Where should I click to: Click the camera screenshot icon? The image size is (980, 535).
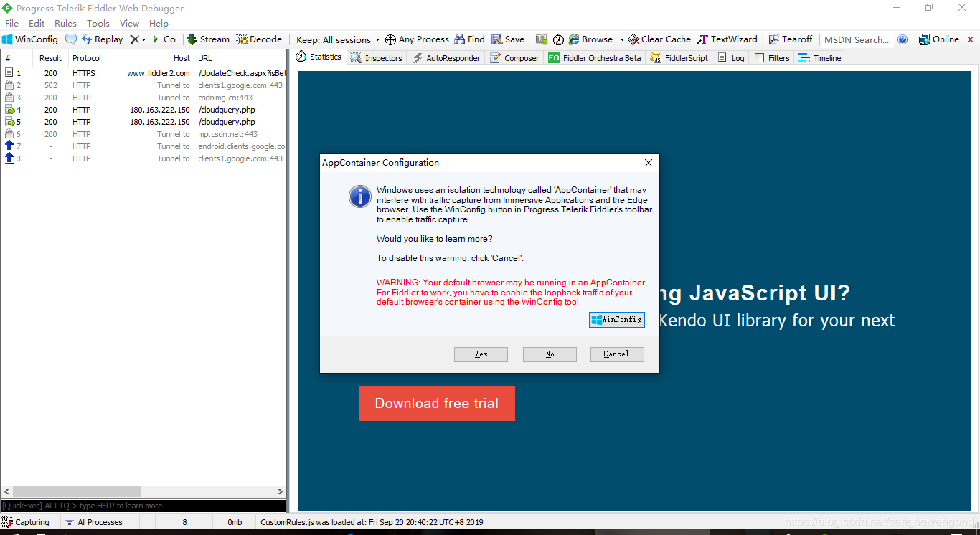pos(542,39)
